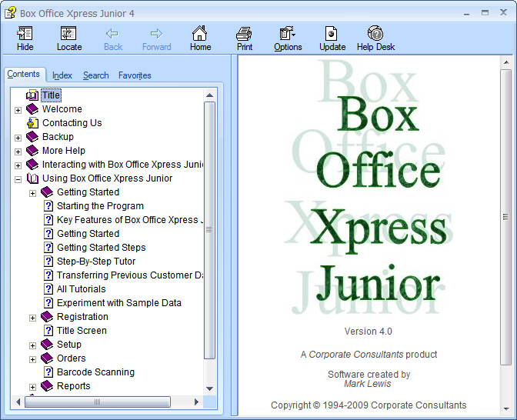Open the Favorites tab
The height and width of the screenshot is (420, 517).
click(x=135, y=75)
